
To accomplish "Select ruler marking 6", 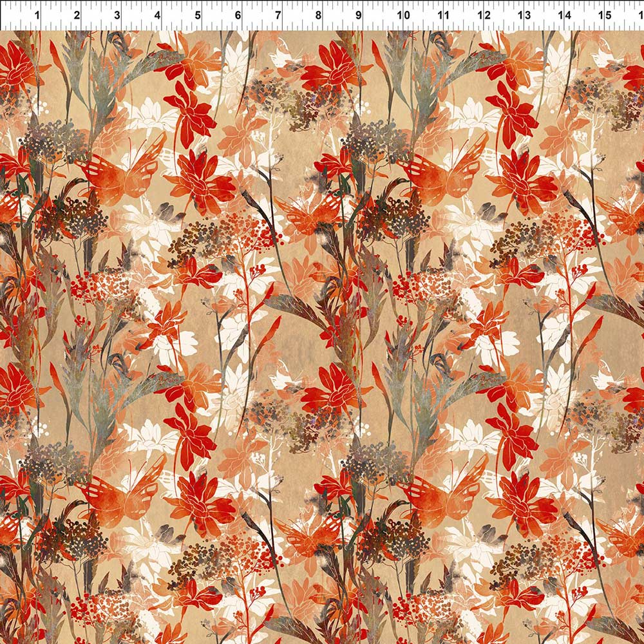I will (238, 15).
